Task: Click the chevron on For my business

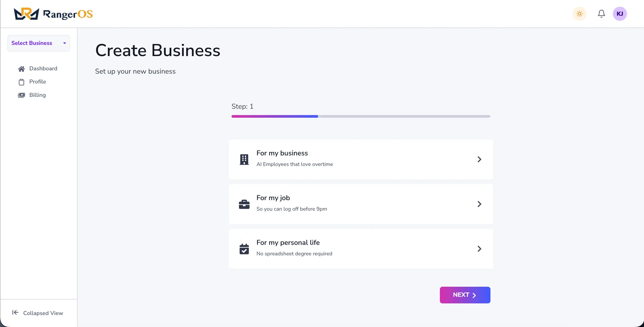Action: point(479,160)
